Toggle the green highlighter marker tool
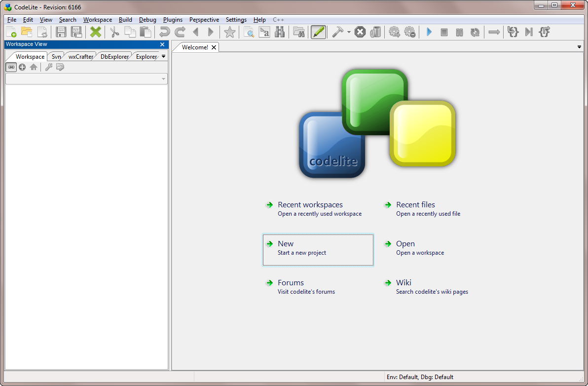The width and height of the screenshot is (588, 386). pos(318,32)
